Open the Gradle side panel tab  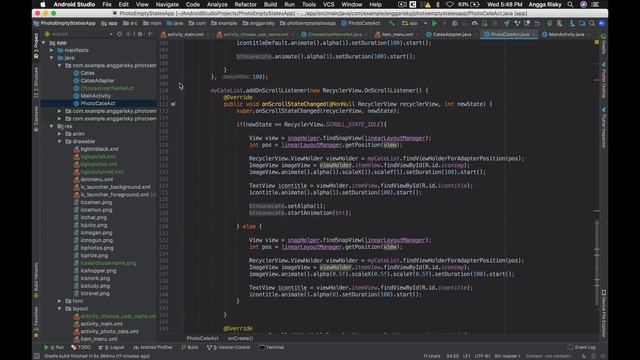(x=604, y=44)
